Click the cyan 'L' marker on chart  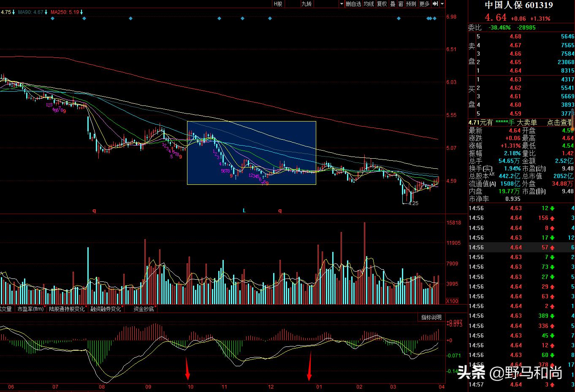click(244, 210)
